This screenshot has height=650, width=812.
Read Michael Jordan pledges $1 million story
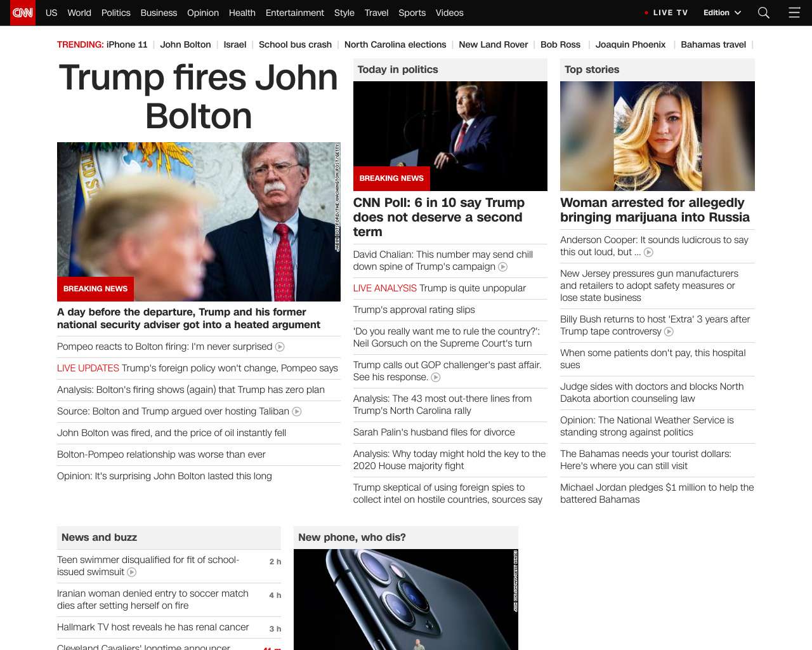pyautogui.click(x=657, y=493)
